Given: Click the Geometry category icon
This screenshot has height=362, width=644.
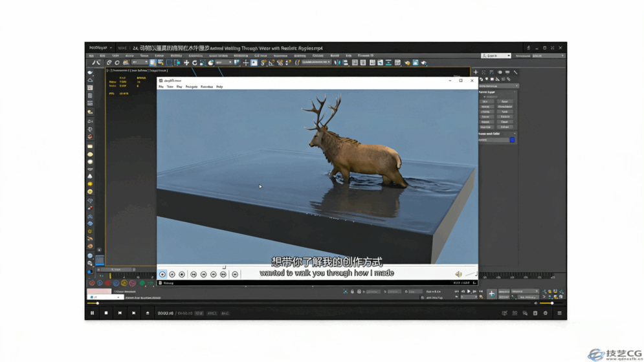Looking at the screenshot, I should [481, 80].
